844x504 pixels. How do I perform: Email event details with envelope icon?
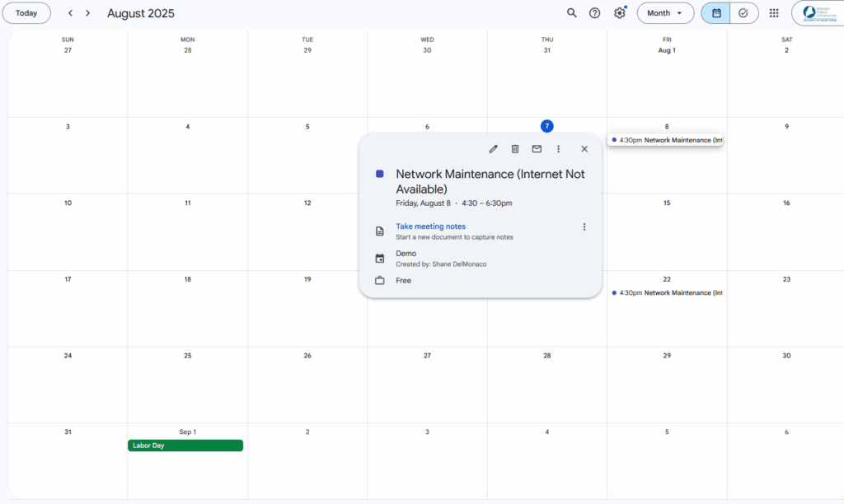coord(537,149)
